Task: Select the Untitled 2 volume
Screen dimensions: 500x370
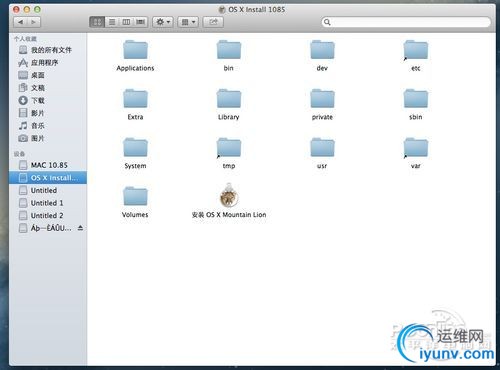Action: click(48, 216)
